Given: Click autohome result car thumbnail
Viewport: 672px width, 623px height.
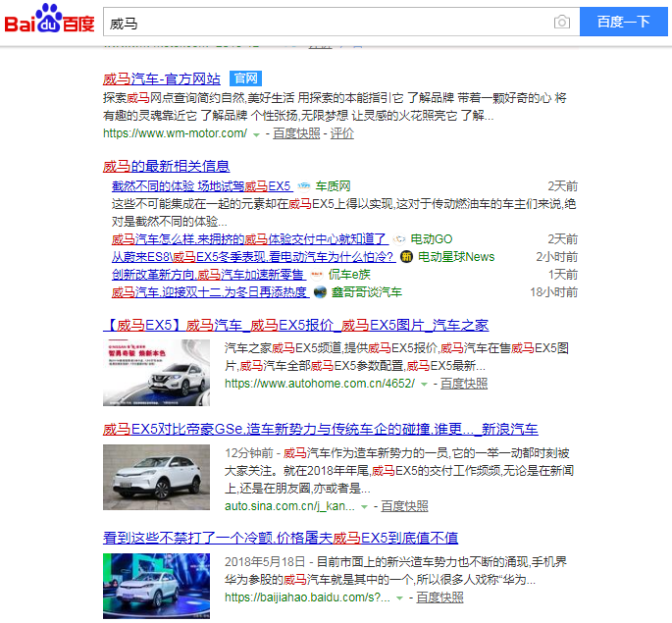Looking at the screenshot, I should pos(156,373).
